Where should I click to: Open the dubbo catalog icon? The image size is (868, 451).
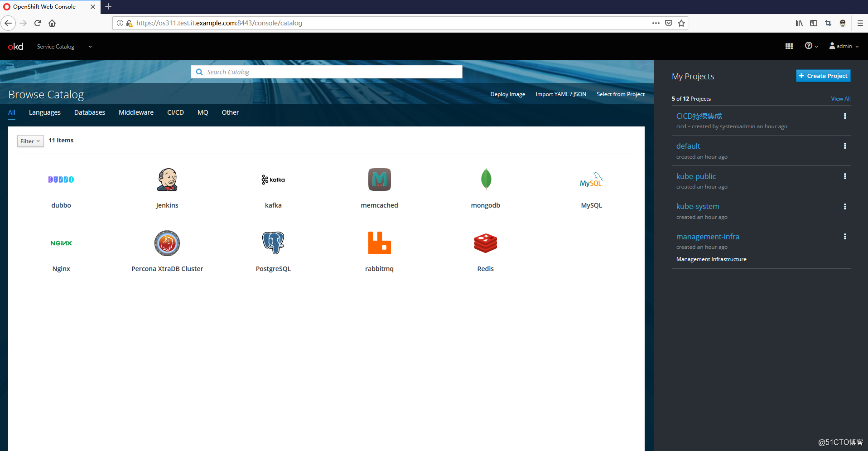point(61,179)
